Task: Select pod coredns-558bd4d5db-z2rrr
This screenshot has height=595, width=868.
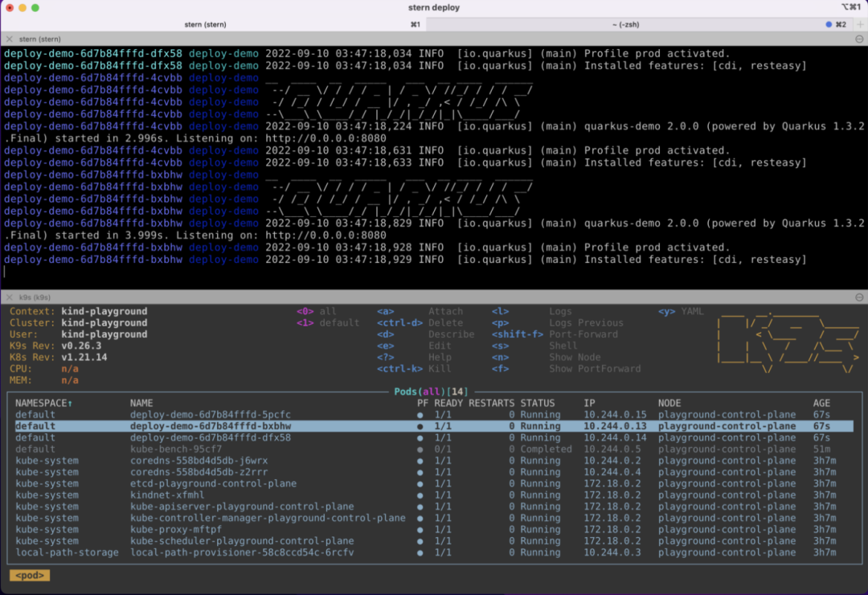Action: coord(434,472)
